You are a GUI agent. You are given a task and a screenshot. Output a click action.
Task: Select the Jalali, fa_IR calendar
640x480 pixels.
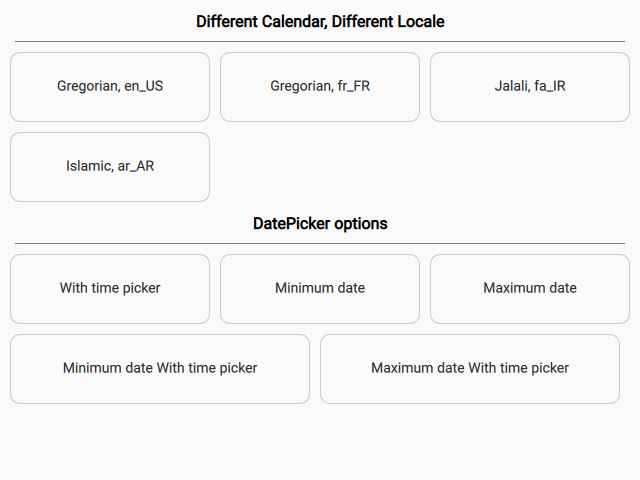coord(530,87)
